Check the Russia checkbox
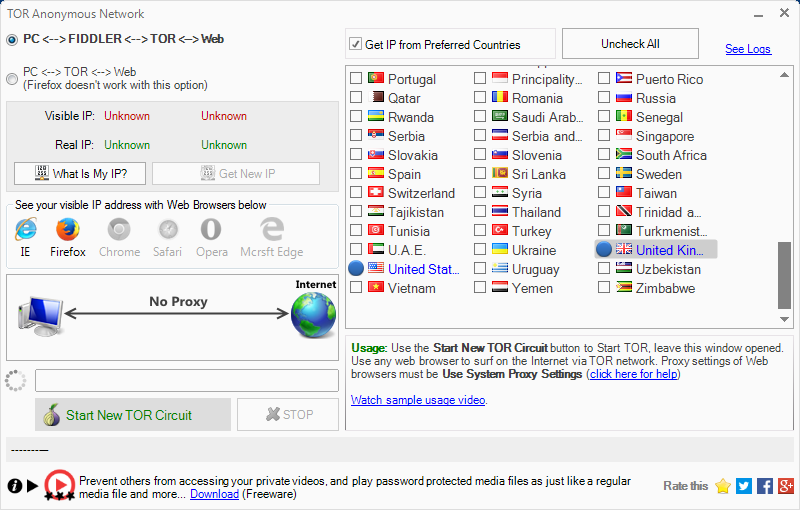 click(604, 97)
